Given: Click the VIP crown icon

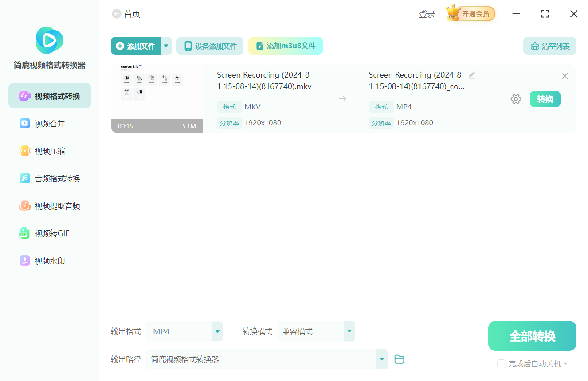Looking at the screenshot, I should (x=453, y=13).
